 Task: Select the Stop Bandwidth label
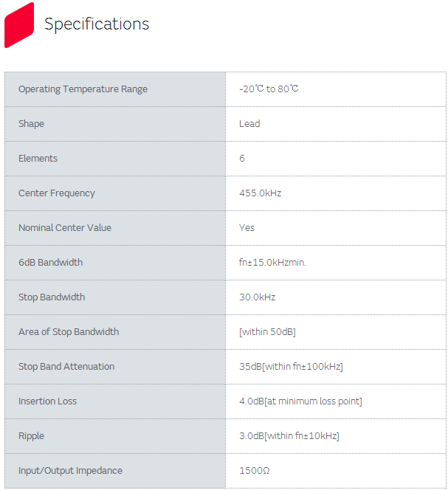[x=52, y=297]
